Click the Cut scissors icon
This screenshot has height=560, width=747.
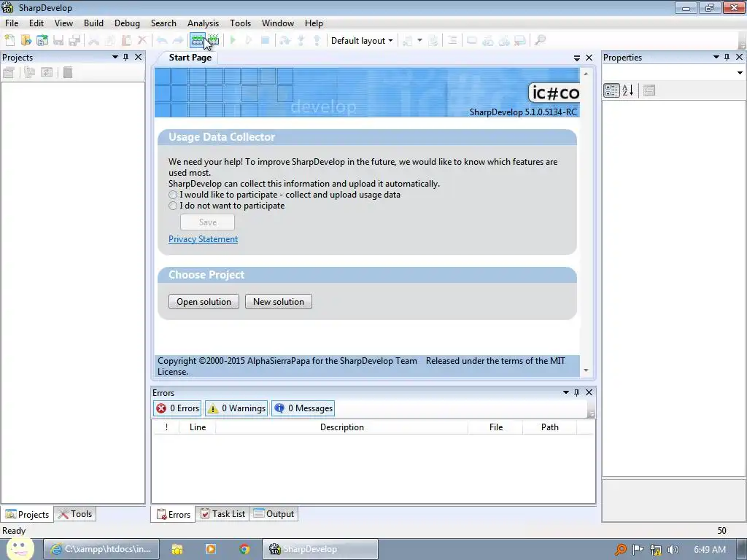[94, 41]
